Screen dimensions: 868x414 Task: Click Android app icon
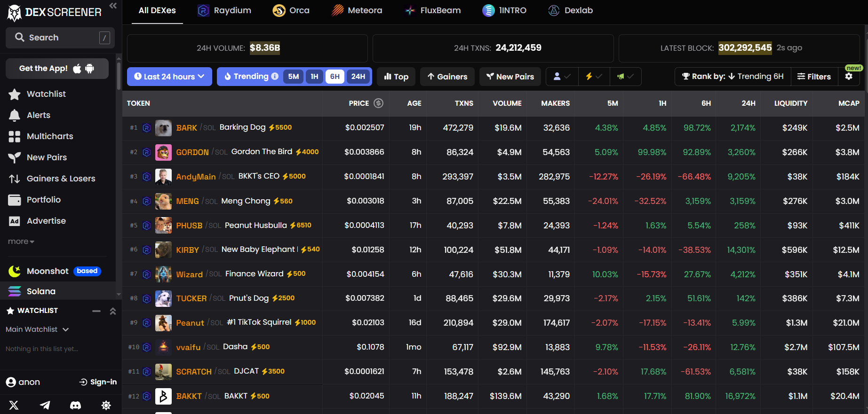(89, 69)
